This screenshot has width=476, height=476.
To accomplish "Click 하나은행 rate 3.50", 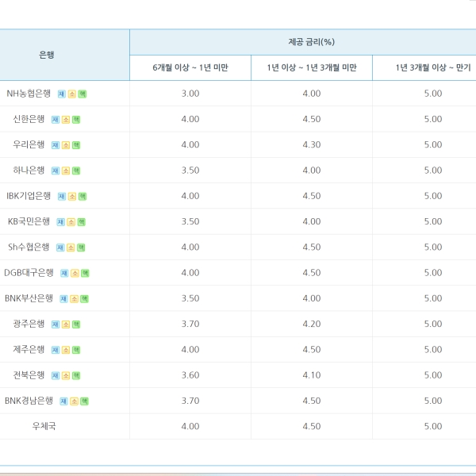I will coord(190,170).
